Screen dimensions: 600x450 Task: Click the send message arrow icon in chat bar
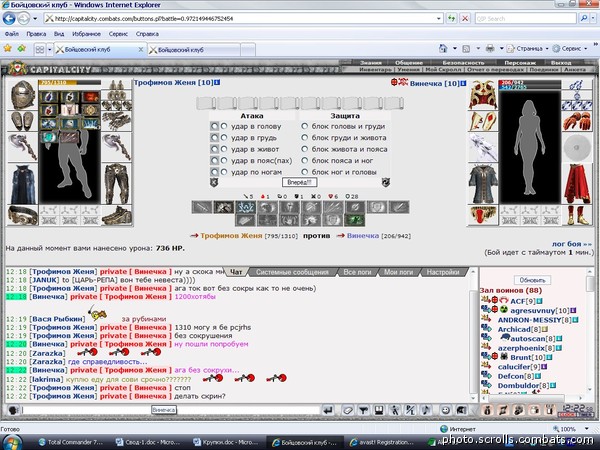[328, 411]
